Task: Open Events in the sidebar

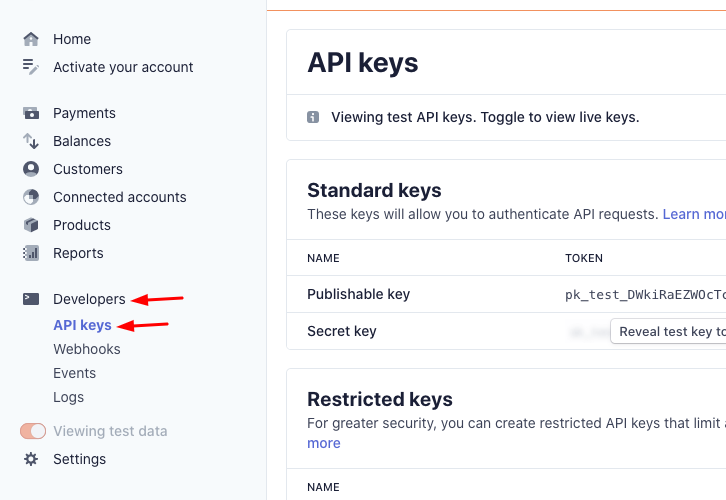Action: (75, 373)
